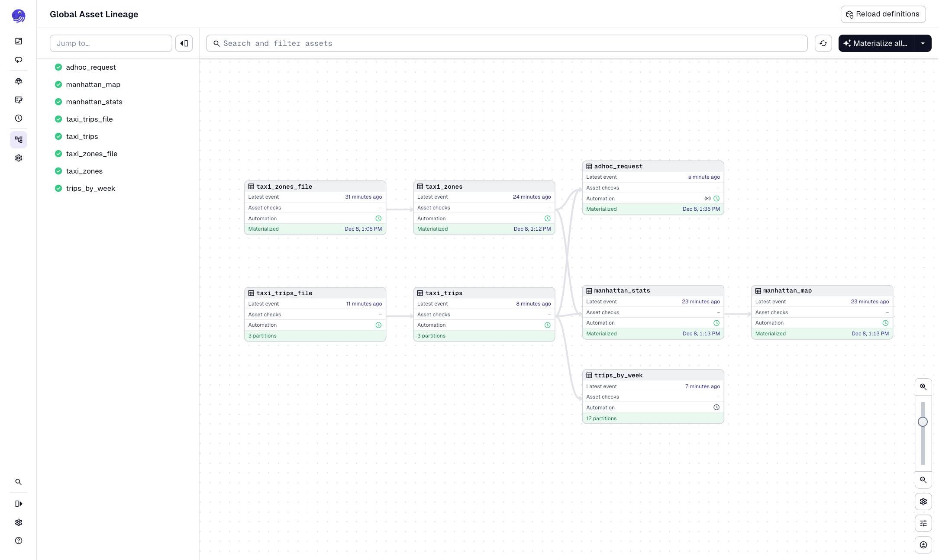939x560 pixels.
Task: Open lineage graph settings gear near zoom controls
Action: click(x=923, y=502)
